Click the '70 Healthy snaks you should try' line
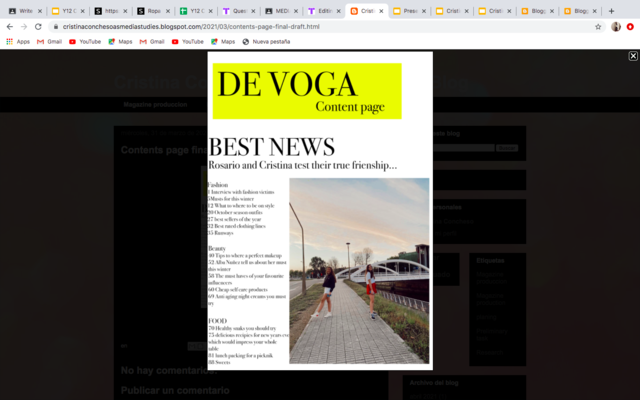The height and width of the screenshot is (400, 640). click(x=242, y=328)
